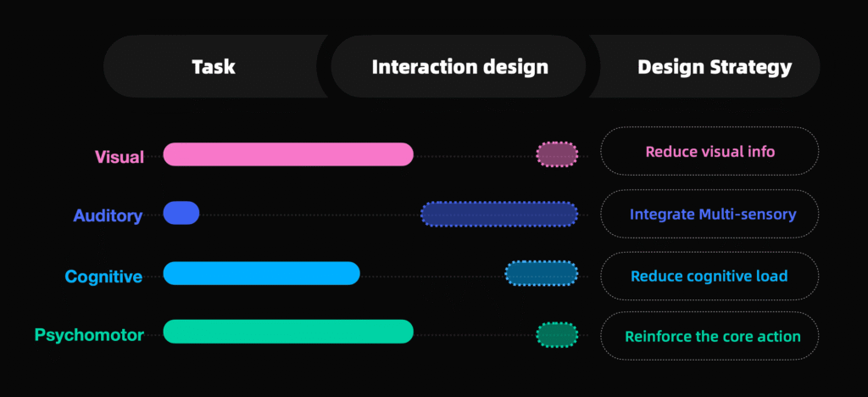Screen dimensions: 868x397
Task: Click the dotted connector line between Cognitive bars
Action: tap(432, 274)
